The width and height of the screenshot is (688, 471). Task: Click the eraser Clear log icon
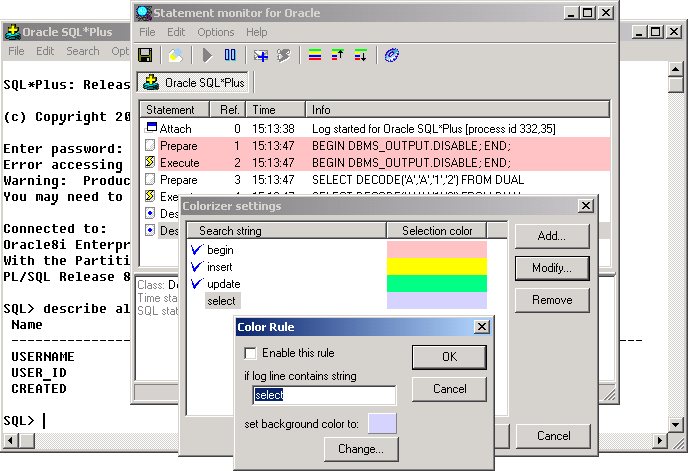[176, 55]
